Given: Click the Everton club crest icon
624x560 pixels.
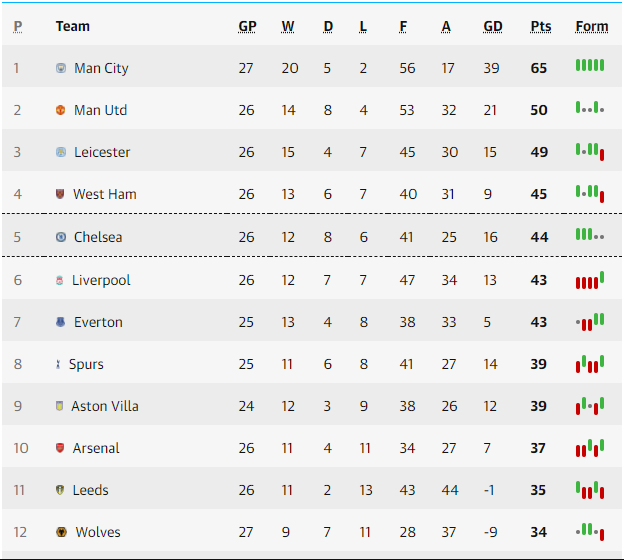Looking at the screenshot, I should pos(60,322).
